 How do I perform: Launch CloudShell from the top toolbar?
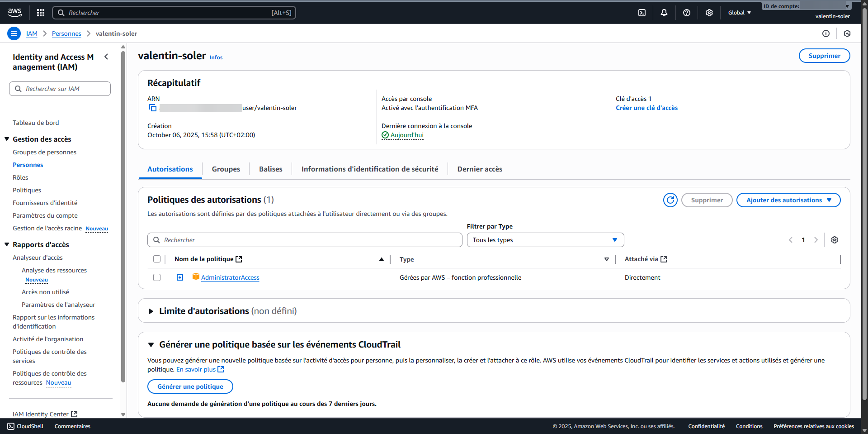pyautogui.click(x=642, y=12)
